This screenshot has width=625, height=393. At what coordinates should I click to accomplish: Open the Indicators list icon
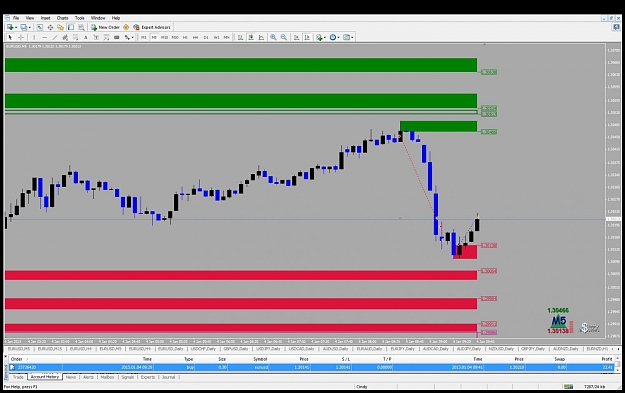coord(319,37)
